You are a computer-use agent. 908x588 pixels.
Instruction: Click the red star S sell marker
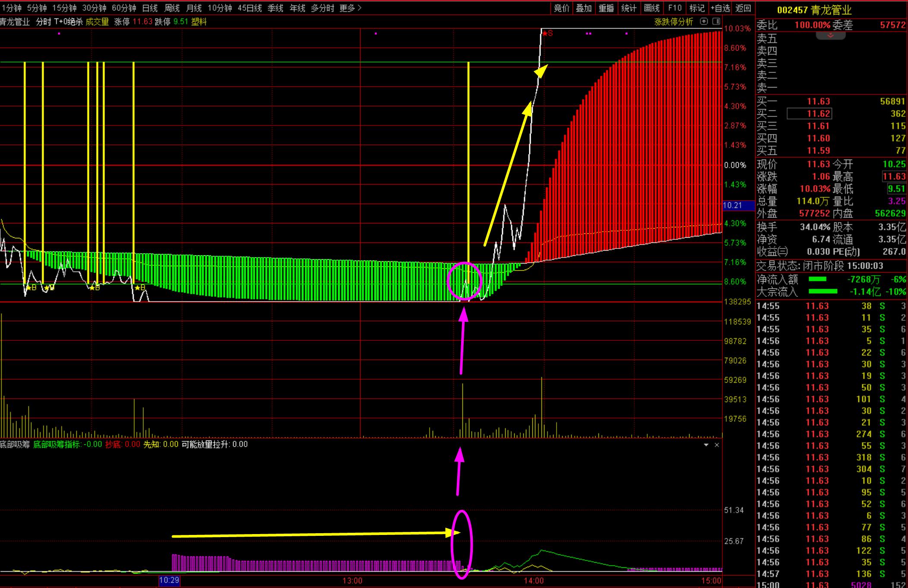[x=547, y=33]
